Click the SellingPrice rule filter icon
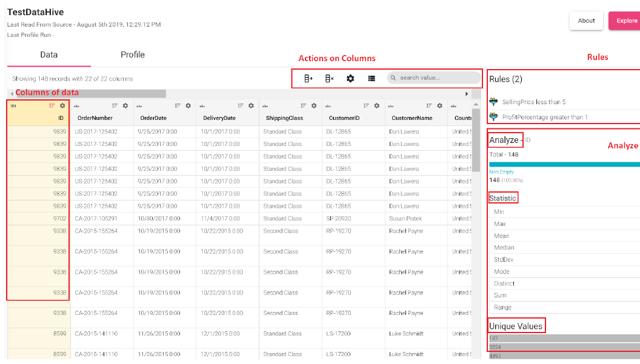Viewport: 640px width, 364px height. (493, 102)
